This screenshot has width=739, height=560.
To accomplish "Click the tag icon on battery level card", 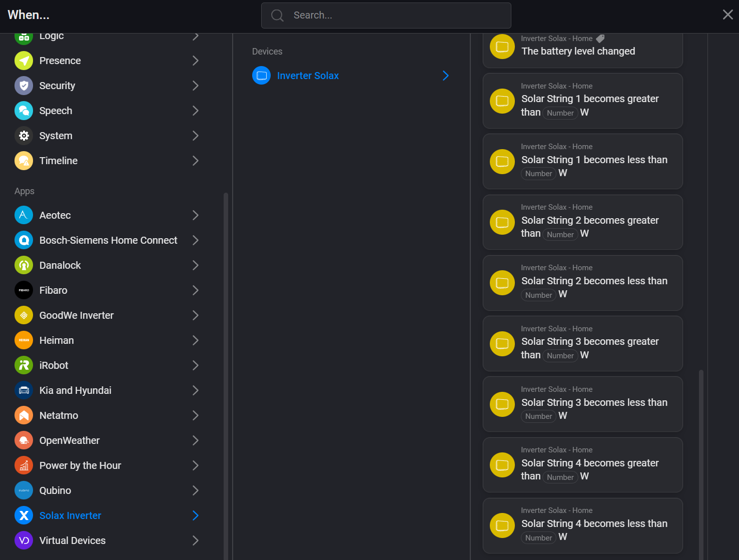I will pyautogui.click(x=600, y=39).
